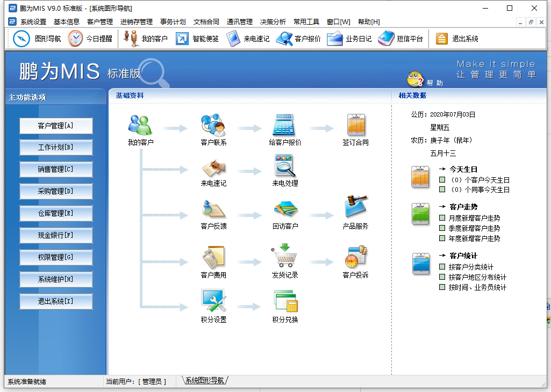The width and height of the screenshot is (551, 392).
Task: Click the 仓库管理[E] button
Action: pos(56,213)
